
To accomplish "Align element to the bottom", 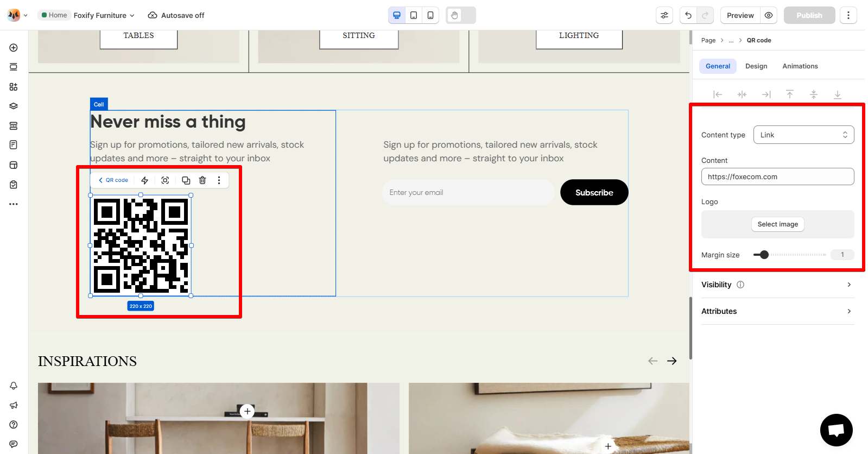I will pos(838,94).
